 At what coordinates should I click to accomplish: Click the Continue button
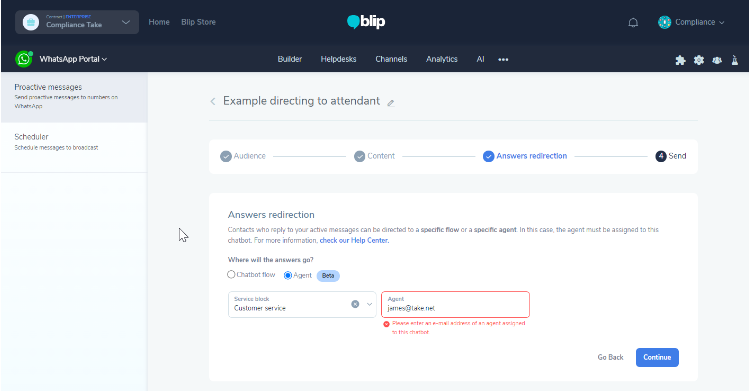click(x=657, y=358)
